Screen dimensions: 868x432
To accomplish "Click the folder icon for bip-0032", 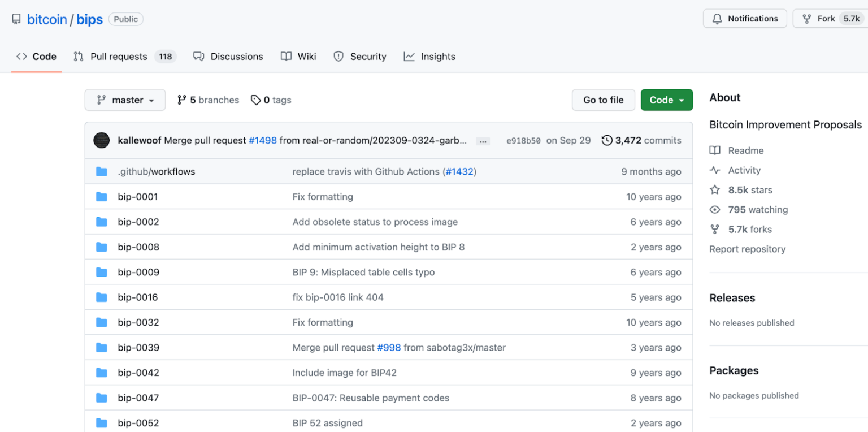I will point(102,322).
